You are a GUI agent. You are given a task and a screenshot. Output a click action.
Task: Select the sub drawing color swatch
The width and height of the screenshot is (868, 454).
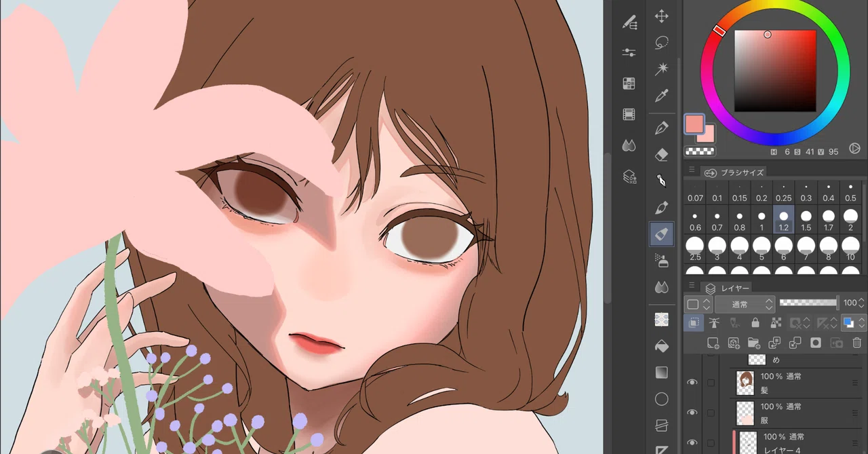[x=708, y=134]
